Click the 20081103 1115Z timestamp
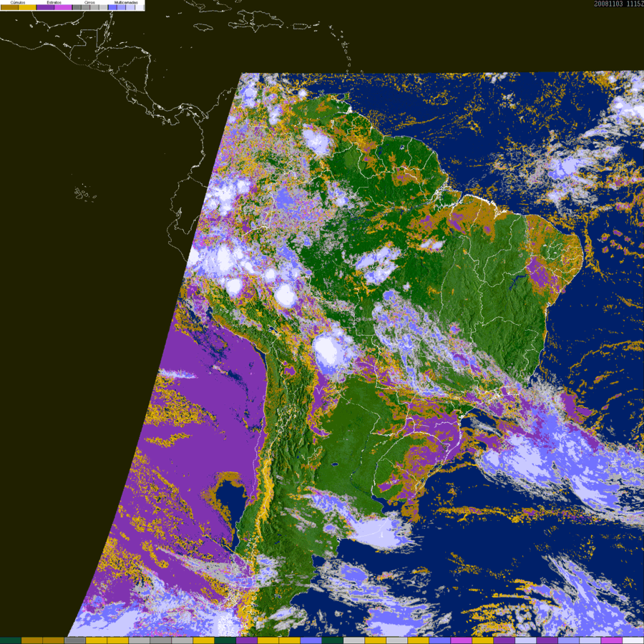644x644 pixels. [x=619, y=4]
